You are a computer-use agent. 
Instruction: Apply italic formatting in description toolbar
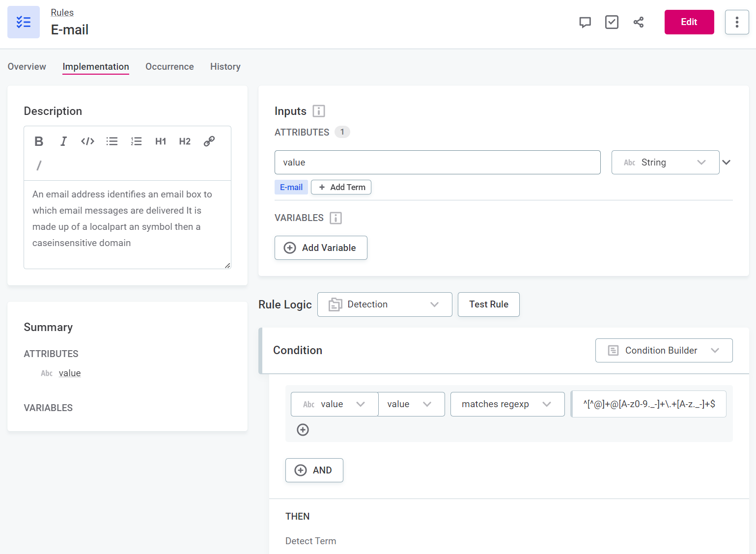click(x=63, y=141)
